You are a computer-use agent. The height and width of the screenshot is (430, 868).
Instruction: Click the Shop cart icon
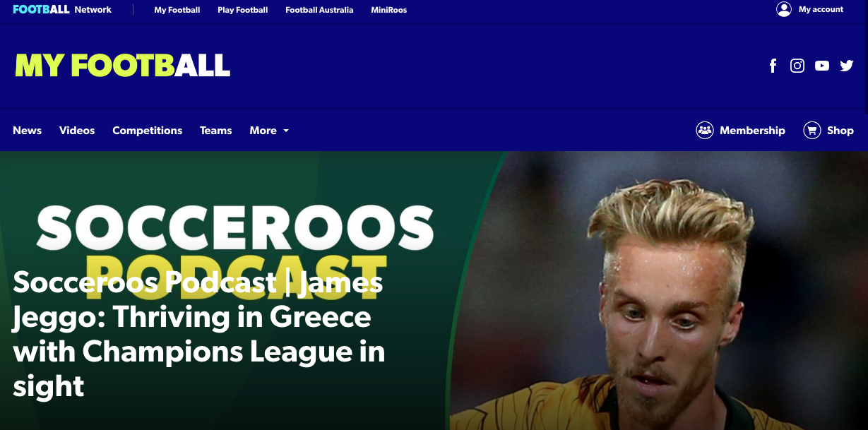812,130
